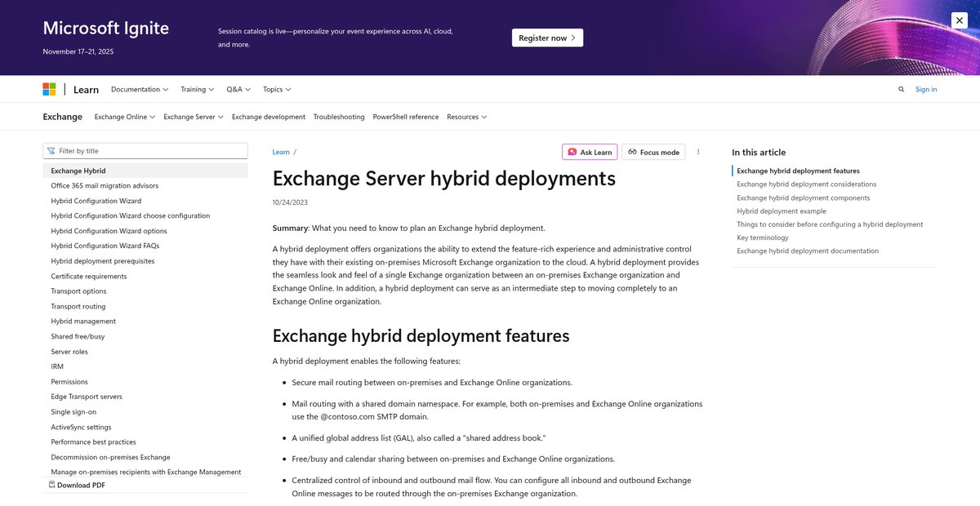Click the article date 10/24/2023

[x=290, y=202]
